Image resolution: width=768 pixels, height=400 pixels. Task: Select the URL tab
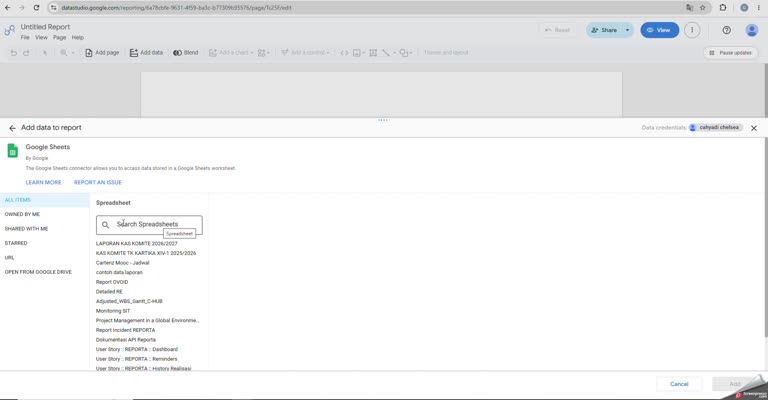coord(45,258)
